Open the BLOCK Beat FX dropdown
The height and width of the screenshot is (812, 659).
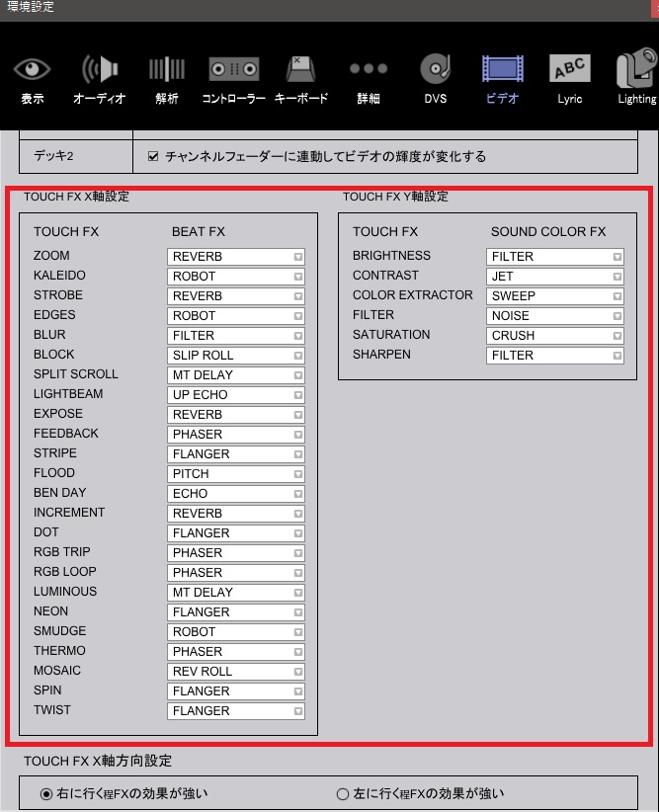(236, 355)
